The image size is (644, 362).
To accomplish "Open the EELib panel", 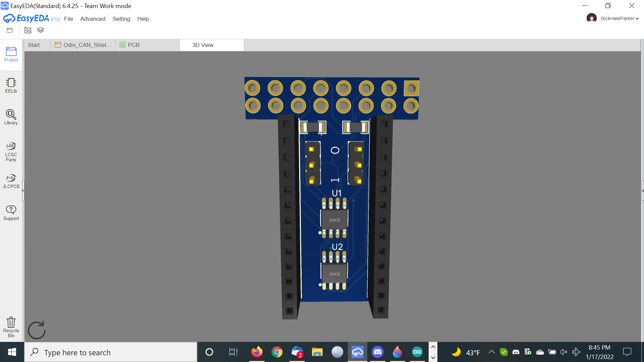I will 11,85.
